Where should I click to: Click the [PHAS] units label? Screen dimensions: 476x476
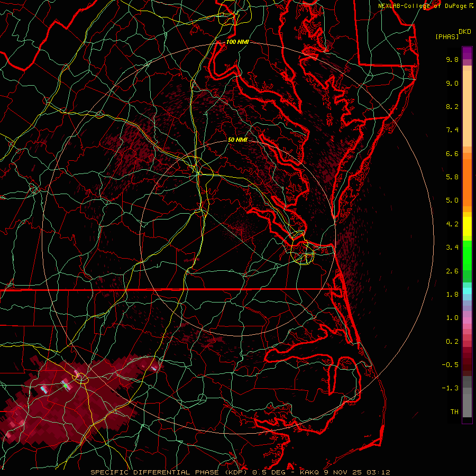pyautogui.click(x=447, y=37)
